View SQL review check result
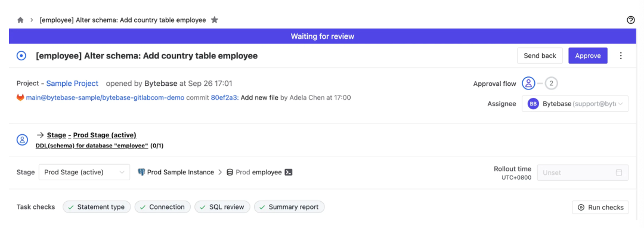 click(x=222, y=207)
